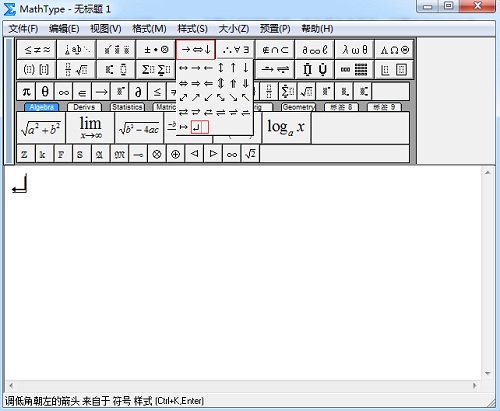The height and width of the screenshot is (411, 500).
Task: Insert the double left-right arrow ⇔ from dropdown grid
Action: [183, 83]
